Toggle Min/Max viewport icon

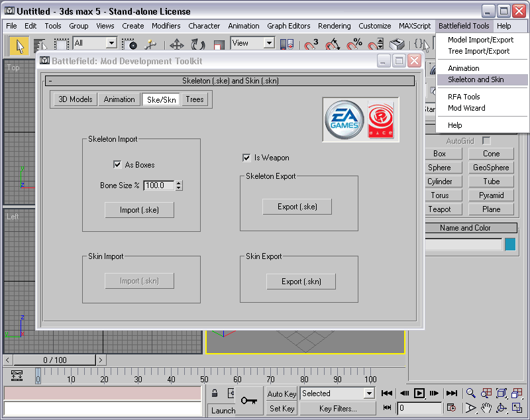click(x=517, y=408)
